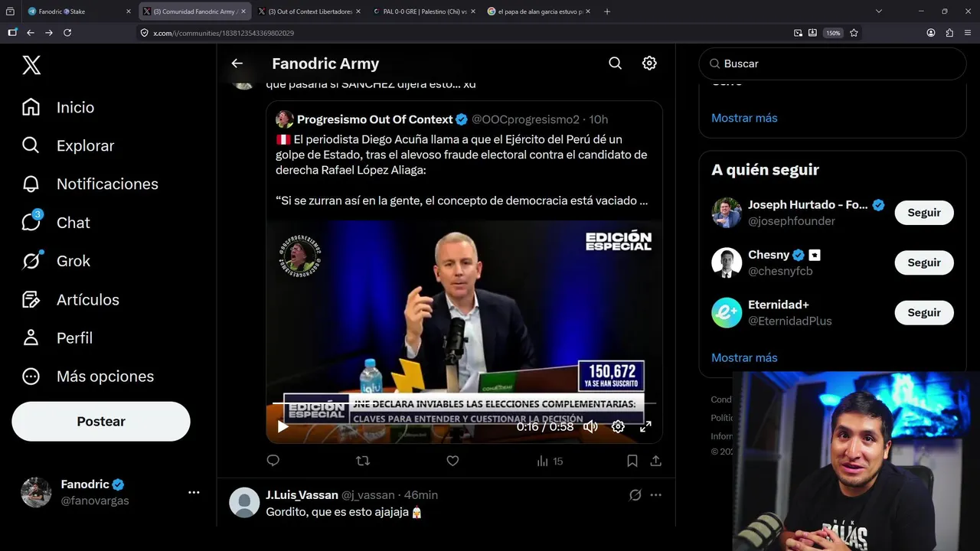View post analytics showing 15 views
The height and width of the screenshot is (551, 980).
pyautogui.click(x=550, y=461)
